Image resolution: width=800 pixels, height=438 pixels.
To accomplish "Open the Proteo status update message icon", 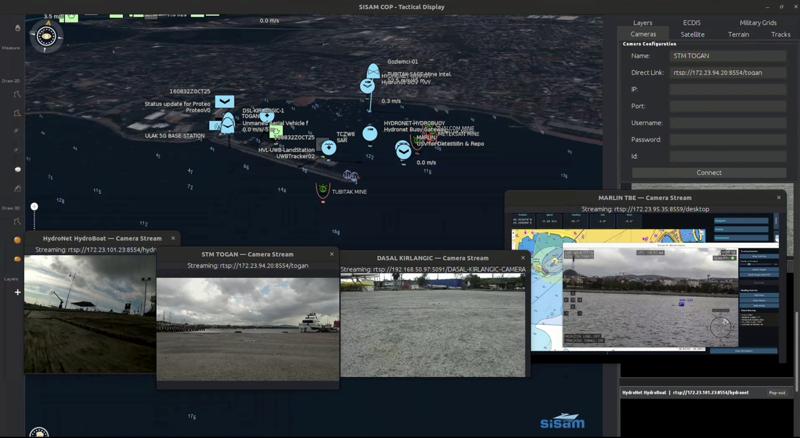I will click(x=225, y=101).
